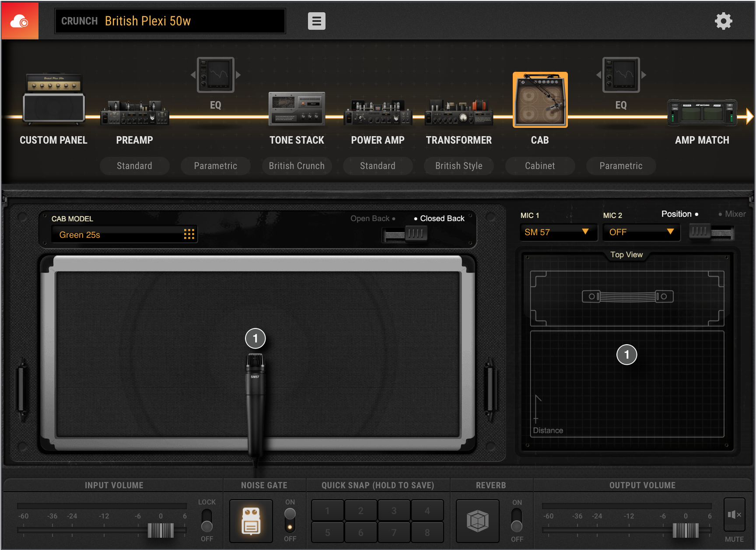Recall Quick Snap slot 1
The image size is (756, 550).
tap(327, 511)
